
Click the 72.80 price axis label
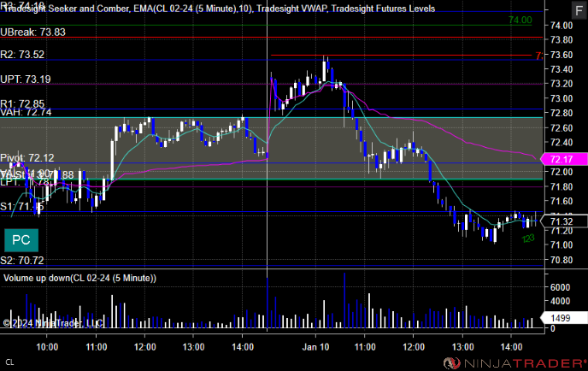[562, 113]
